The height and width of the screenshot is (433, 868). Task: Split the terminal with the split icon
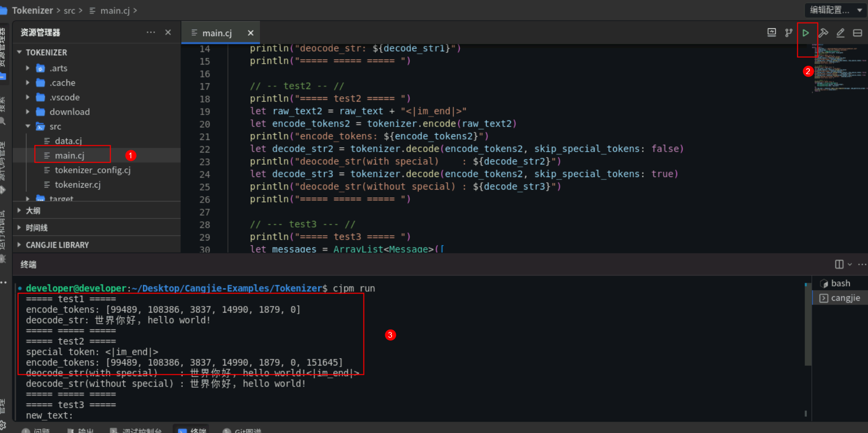(x=839, y=264)
